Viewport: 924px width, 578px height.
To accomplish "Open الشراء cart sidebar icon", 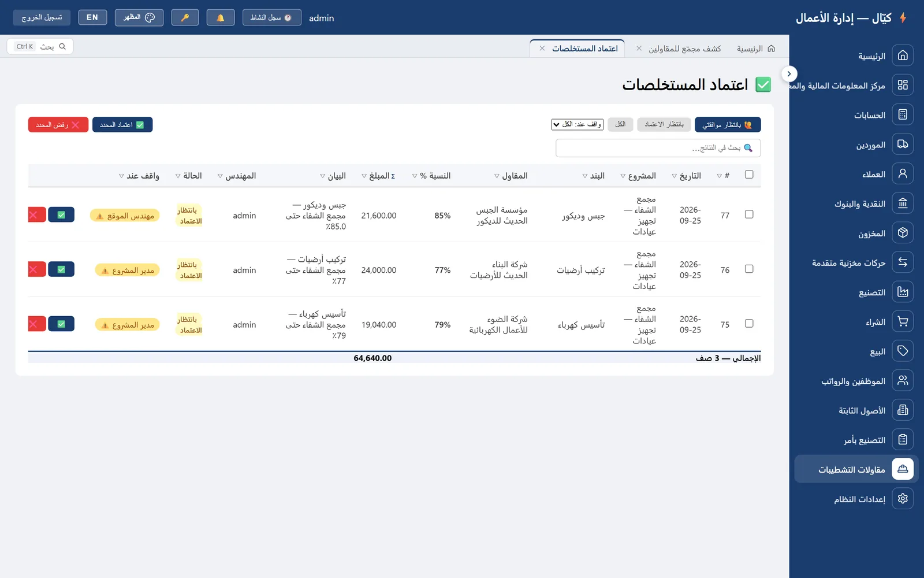I will [x=903, y=321].
